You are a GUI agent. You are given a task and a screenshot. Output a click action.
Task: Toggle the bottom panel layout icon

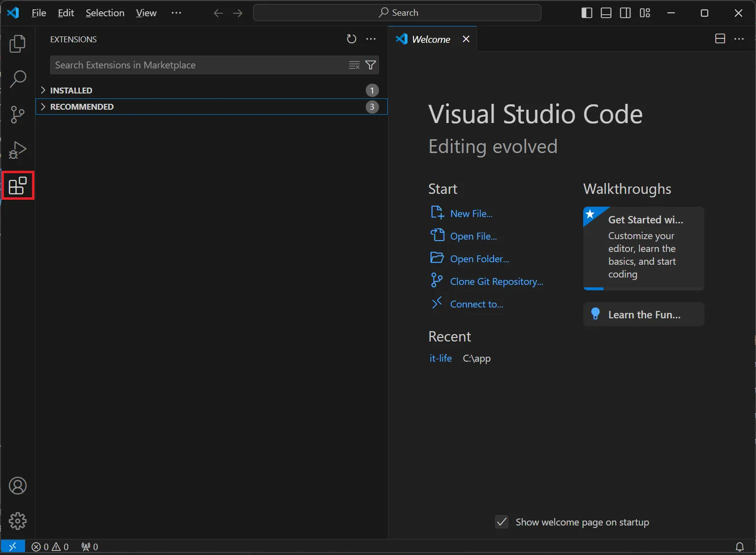coord(606,13)
